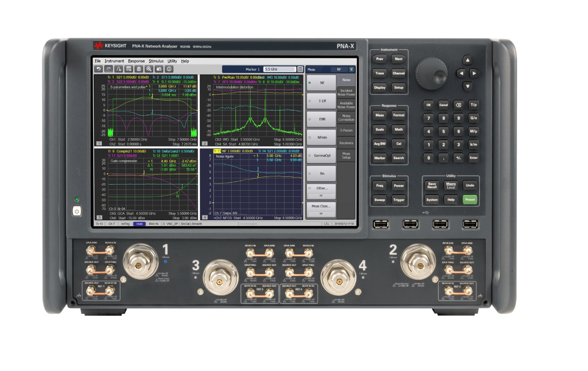Screen dimensions: 588x371
Task: Tap the backspace key on the keypad
Action: 458,105
